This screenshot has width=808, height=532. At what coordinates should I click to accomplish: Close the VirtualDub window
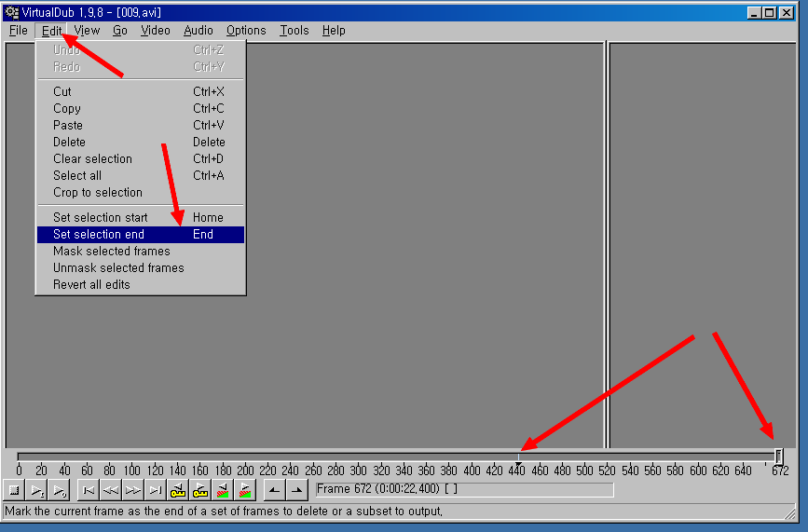coord(787,13)
